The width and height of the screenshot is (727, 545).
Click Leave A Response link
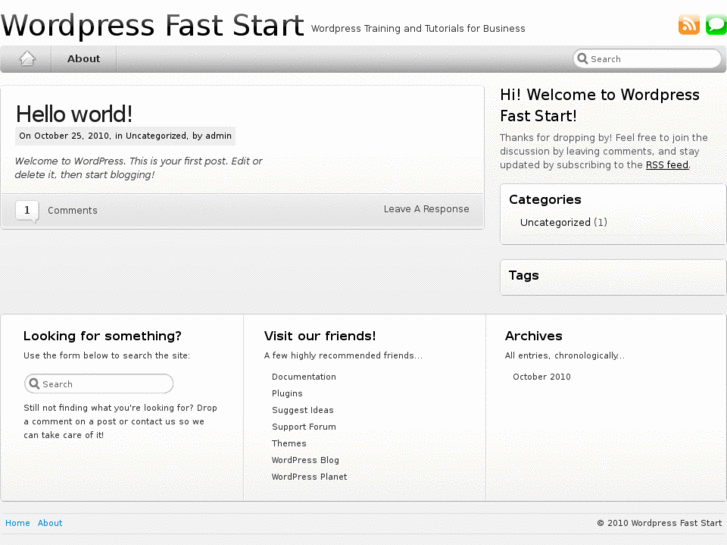click(426, 209)
